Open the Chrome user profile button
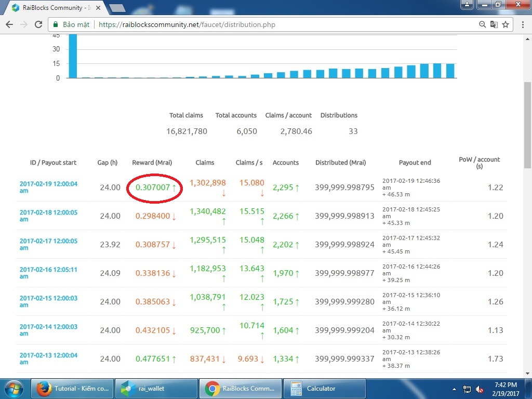 pos(467,5)
